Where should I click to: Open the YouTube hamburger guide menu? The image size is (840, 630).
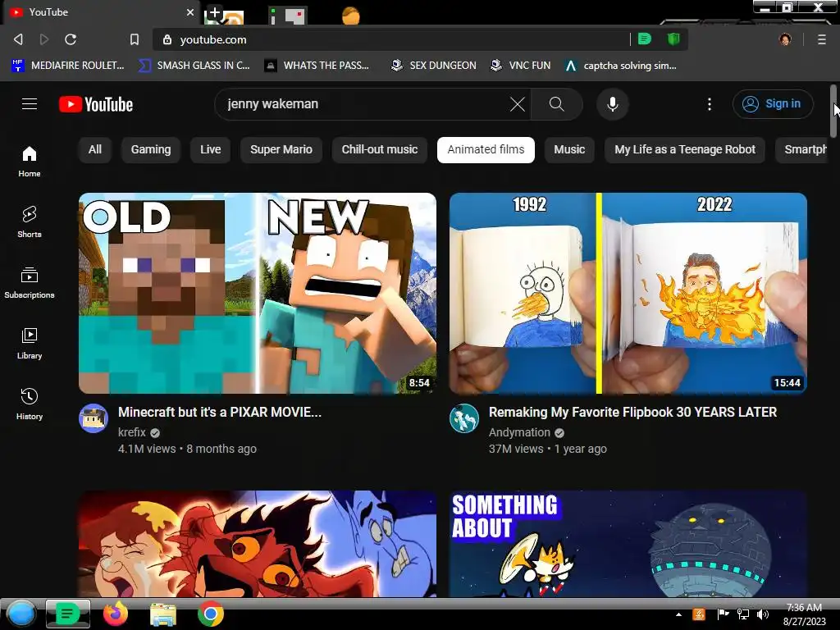(30, 104)
